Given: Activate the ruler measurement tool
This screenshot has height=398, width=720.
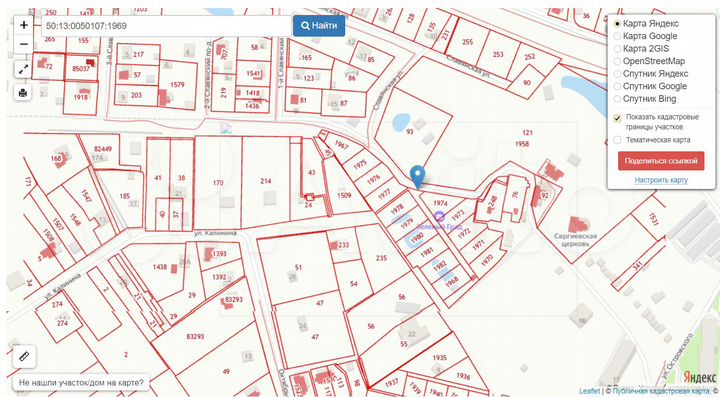Looking at the screenshot, I should coord(24,357).
